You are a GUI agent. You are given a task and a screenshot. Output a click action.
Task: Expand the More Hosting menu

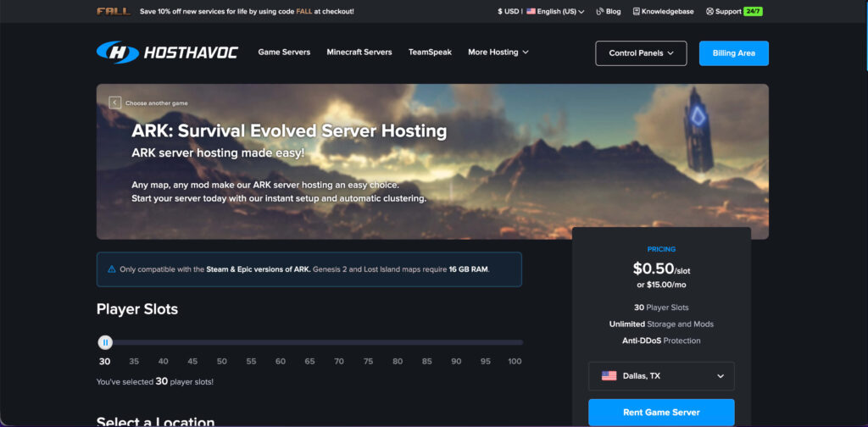point(498,53)
